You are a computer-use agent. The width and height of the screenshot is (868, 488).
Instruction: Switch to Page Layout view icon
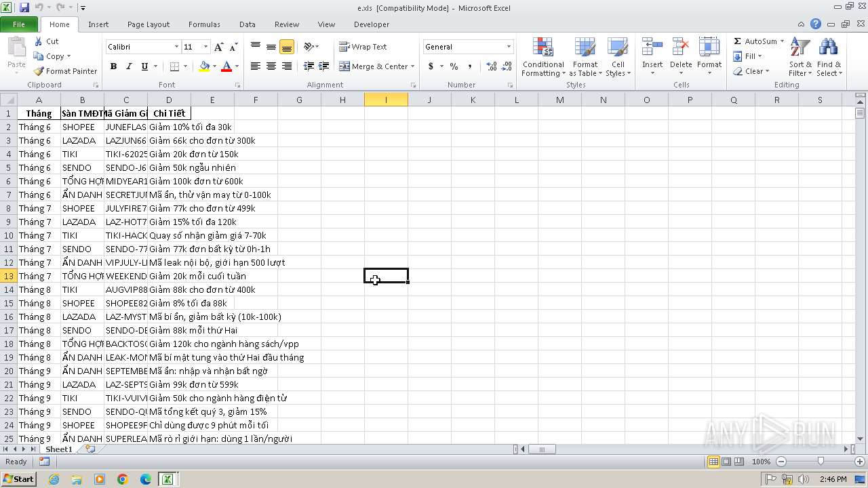(726, 462)
